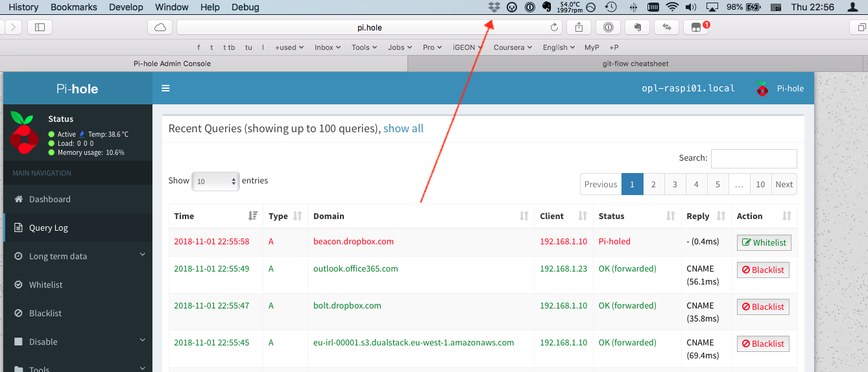
Task: Open the Develop menu
Action: click(126, 7)
